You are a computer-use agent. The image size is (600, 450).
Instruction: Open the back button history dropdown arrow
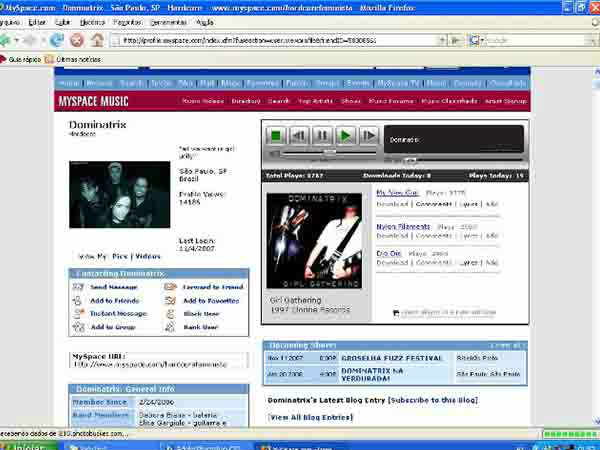[16, 40]
